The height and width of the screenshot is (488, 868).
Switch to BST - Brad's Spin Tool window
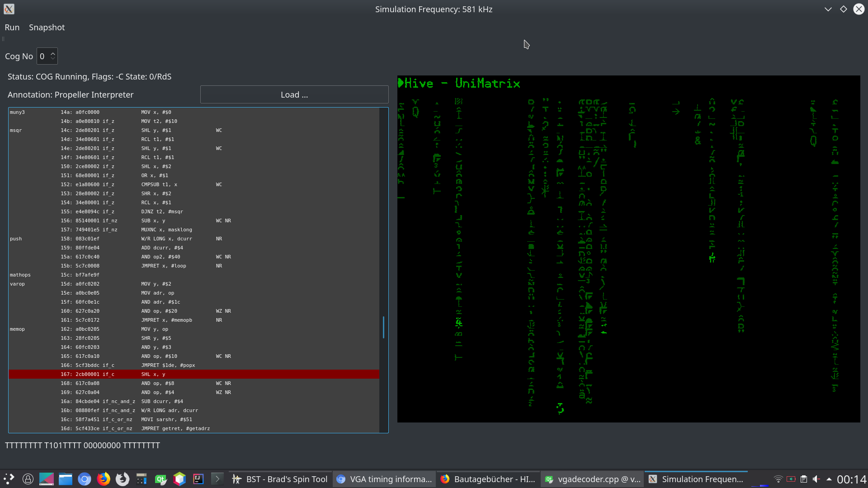280,479
